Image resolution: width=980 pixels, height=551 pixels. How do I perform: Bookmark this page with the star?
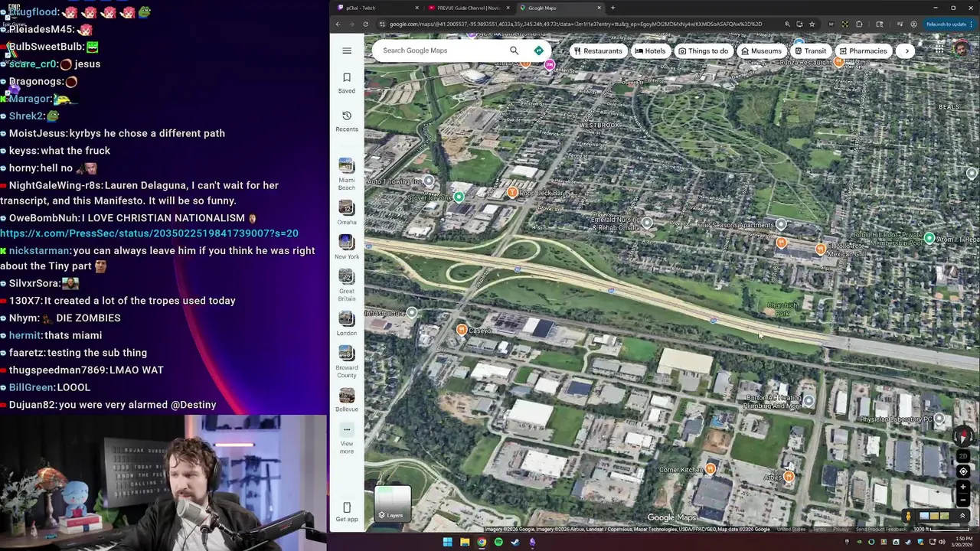pos(812,24)
